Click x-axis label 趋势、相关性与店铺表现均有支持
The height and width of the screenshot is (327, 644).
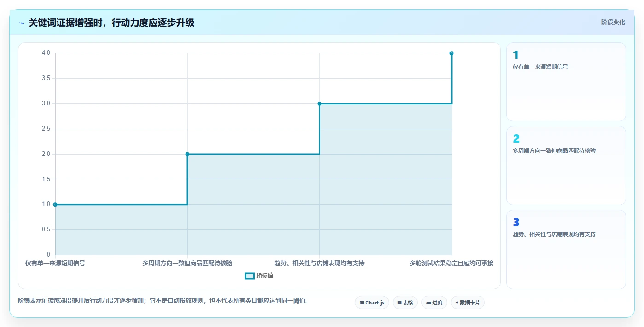(319, 264)
